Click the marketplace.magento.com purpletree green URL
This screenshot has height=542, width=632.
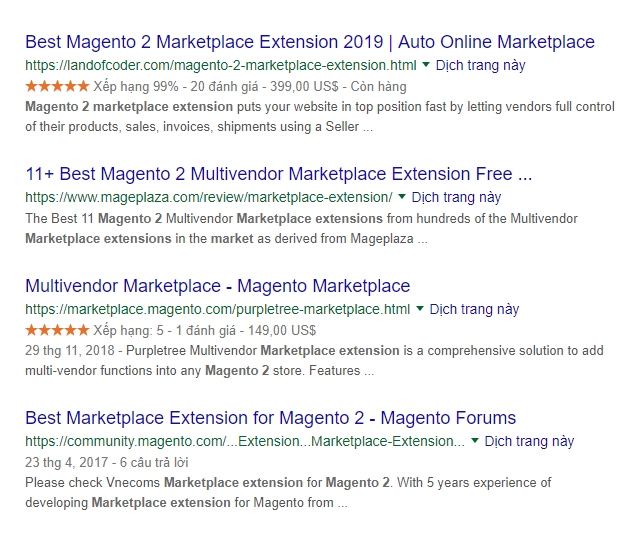217,309
